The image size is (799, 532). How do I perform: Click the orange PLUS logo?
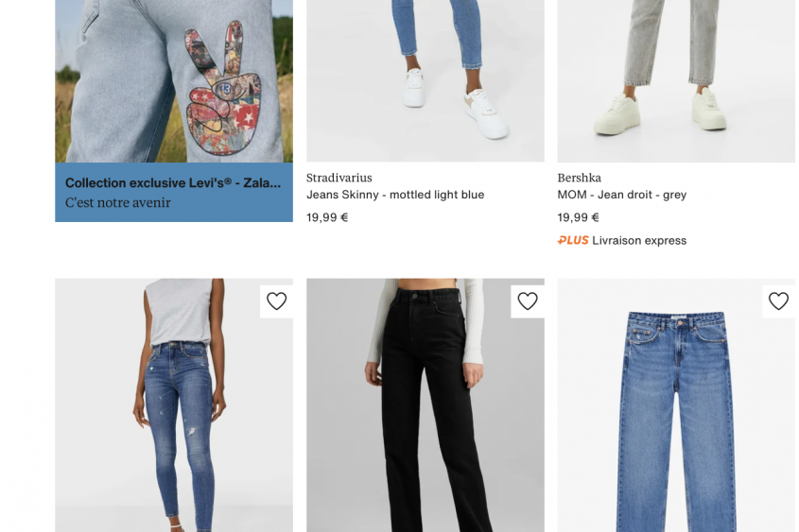(x=573, y=240)
